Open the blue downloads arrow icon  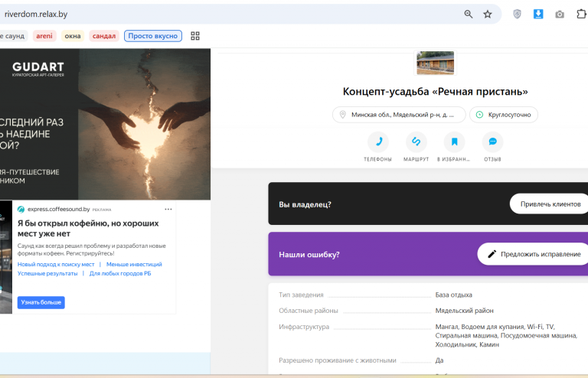pos(538,15)
